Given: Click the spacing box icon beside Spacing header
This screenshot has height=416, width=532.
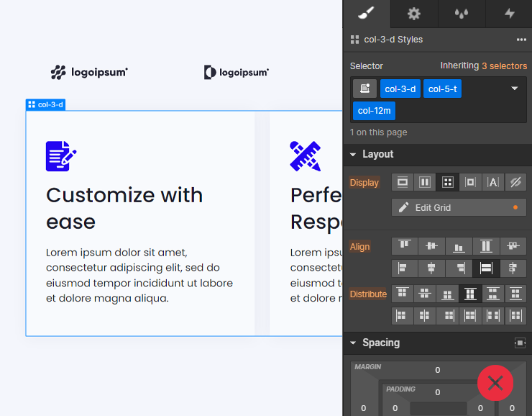Looking at the screenshot, I should [520, 343].
